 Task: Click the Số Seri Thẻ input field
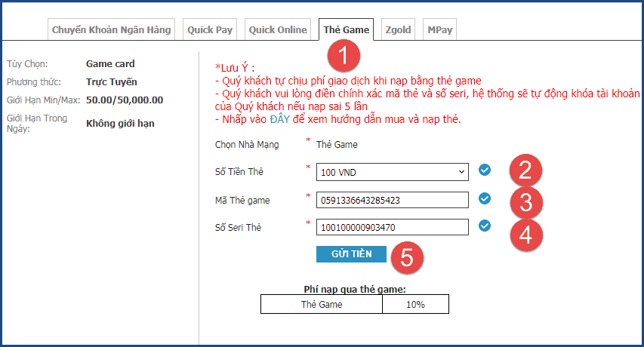393,227
